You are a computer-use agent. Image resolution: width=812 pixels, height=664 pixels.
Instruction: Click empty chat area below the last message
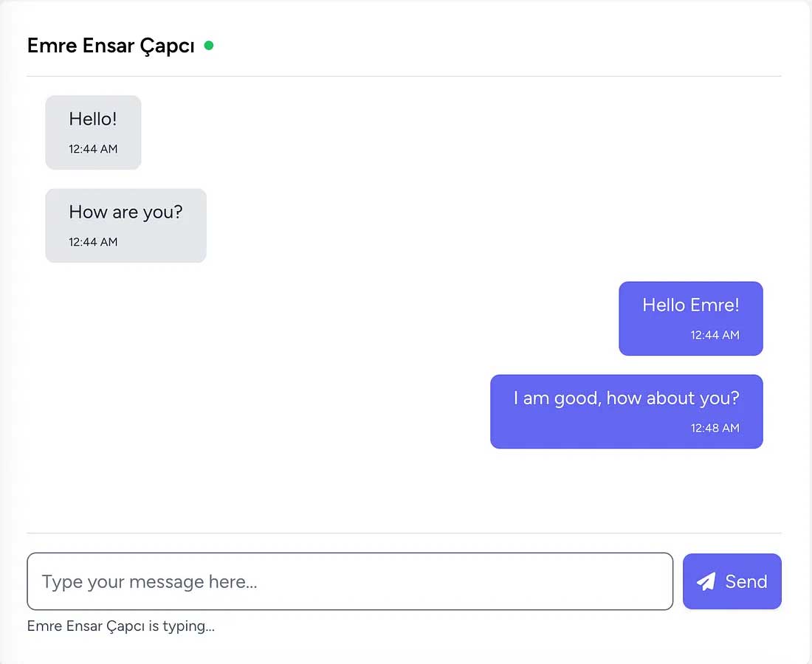[x=404, y=491]
